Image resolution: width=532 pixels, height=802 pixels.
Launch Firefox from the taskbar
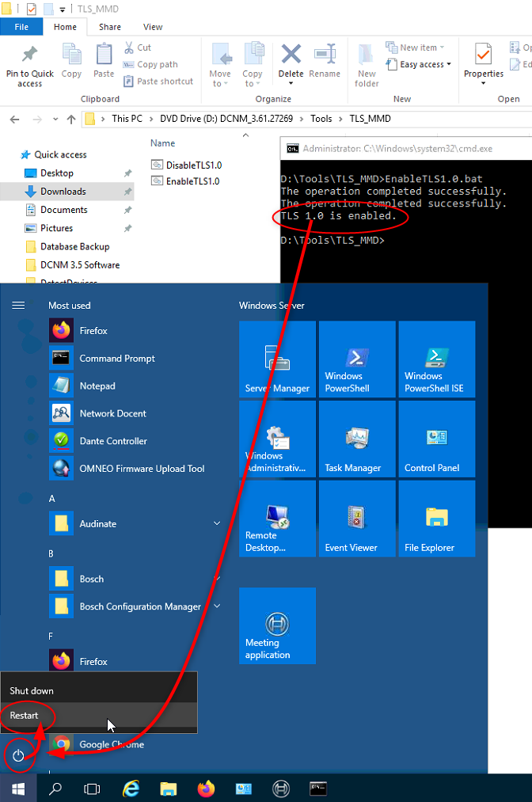[206, 789]
